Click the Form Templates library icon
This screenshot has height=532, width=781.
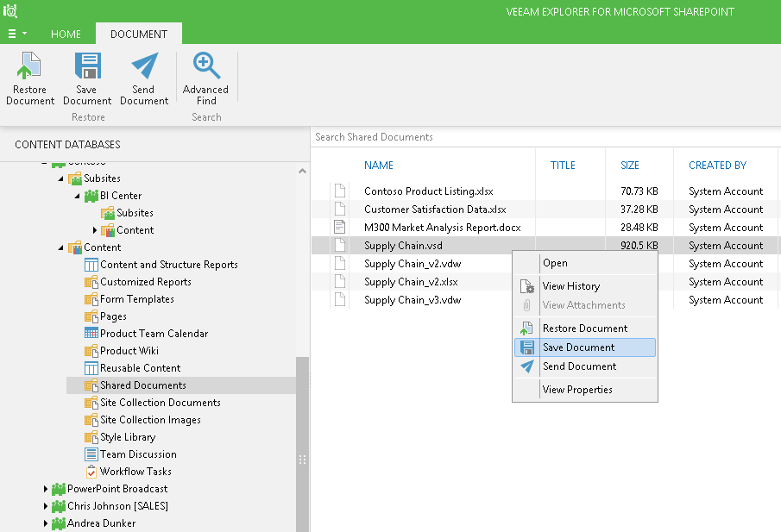[x=91, y=299]
